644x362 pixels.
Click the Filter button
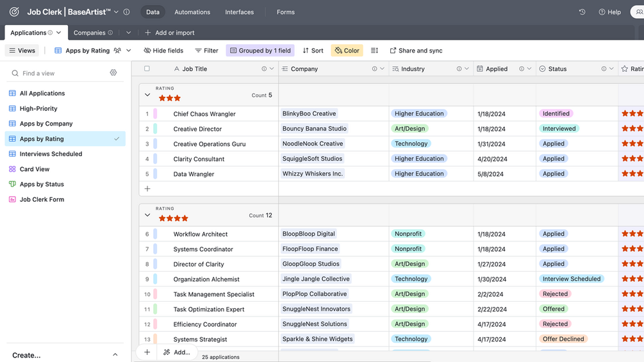coord(206,51)
